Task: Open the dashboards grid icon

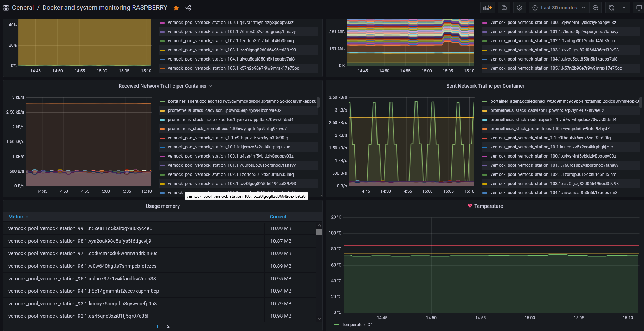Action: [x=6, y=8]
